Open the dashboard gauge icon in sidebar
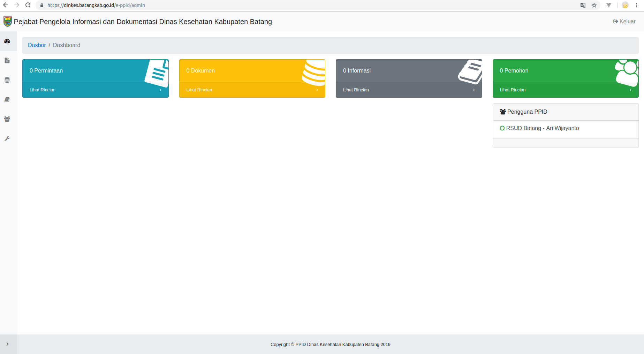Screen dimensions: 644x354 [x=7, y=41]
